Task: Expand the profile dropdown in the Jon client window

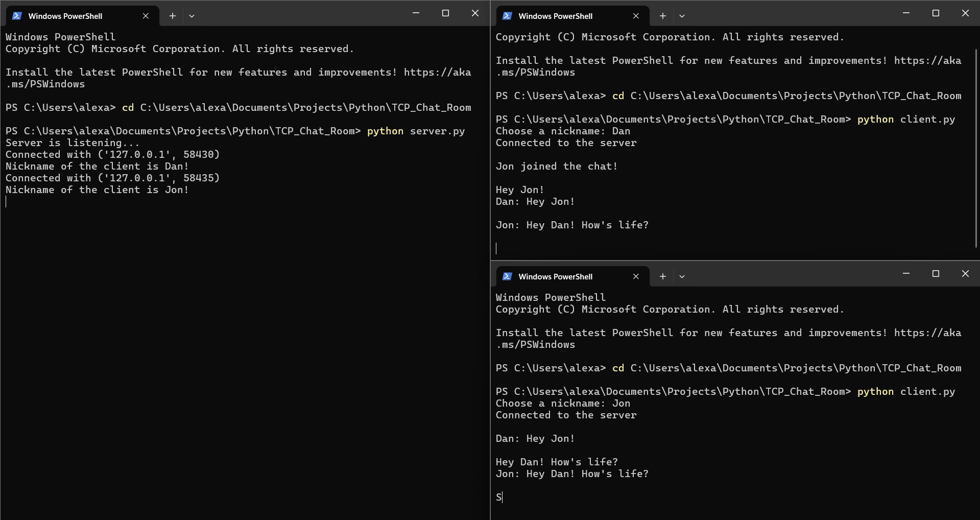Action: (x=682, y=276)
